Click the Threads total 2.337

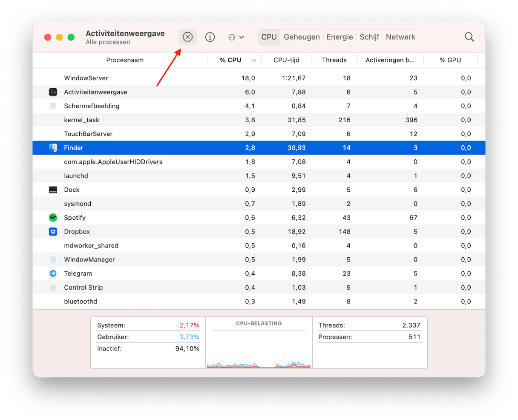tap(411, 325)
